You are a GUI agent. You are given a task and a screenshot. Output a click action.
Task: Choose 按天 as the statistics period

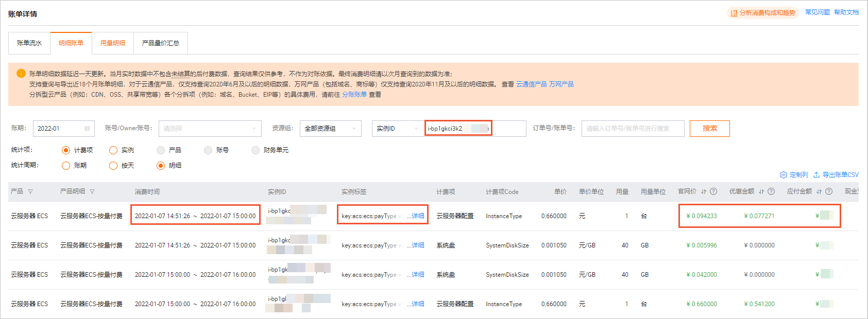113,166
